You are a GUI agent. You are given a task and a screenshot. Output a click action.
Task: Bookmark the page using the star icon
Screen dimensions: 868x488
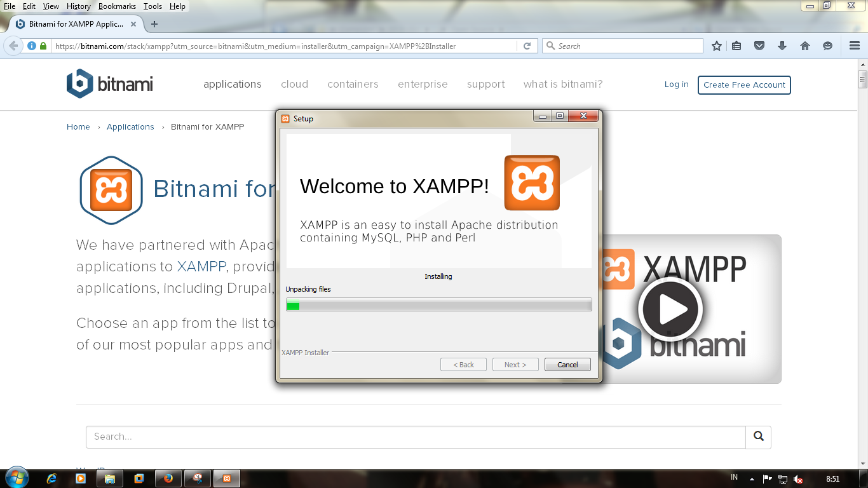pos(716,45)
